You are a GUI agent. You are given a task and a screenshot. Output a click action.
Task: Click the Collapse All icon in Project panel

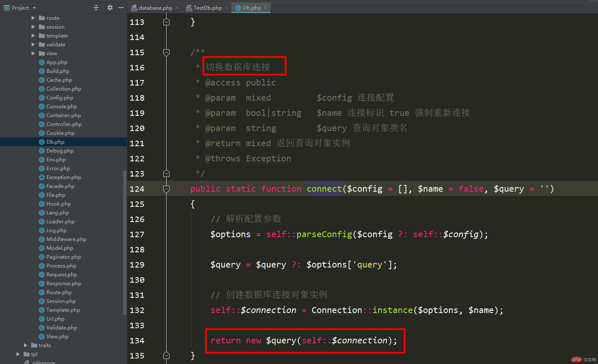pyautogui.click(x=96, y=8)
